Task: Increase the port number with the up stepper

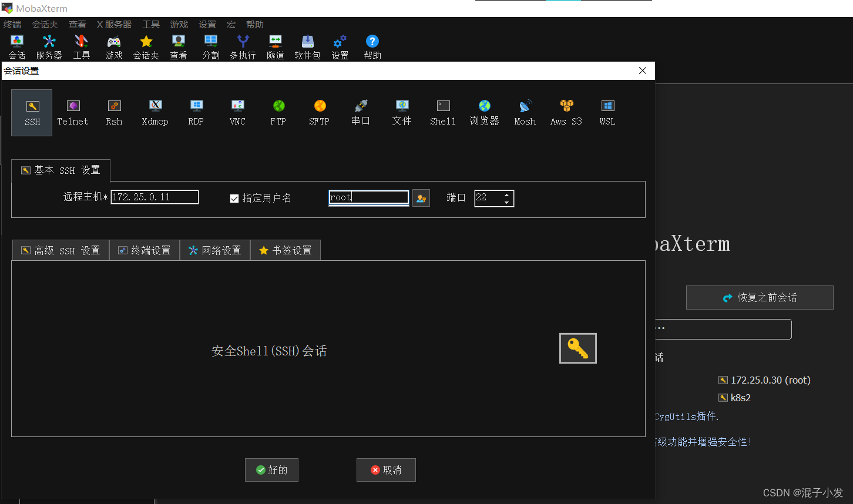Action: 506,194
